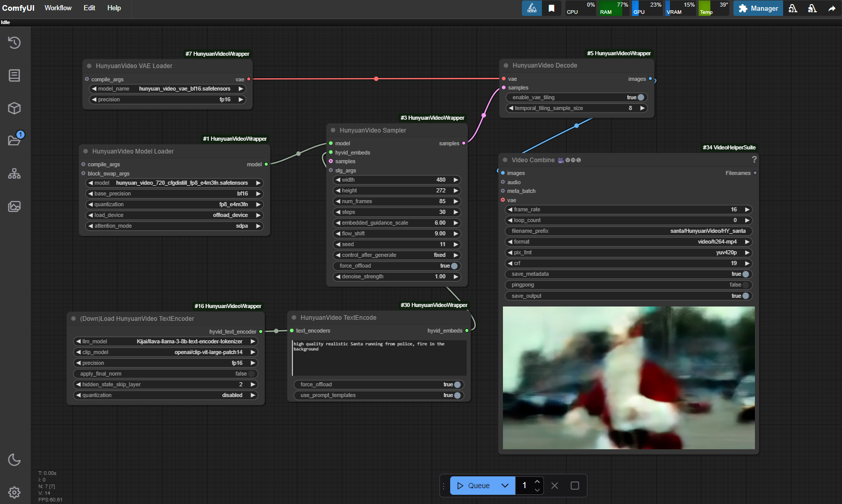Click the clear queue square icon
The image size is (842, 504).
(575, 486)
